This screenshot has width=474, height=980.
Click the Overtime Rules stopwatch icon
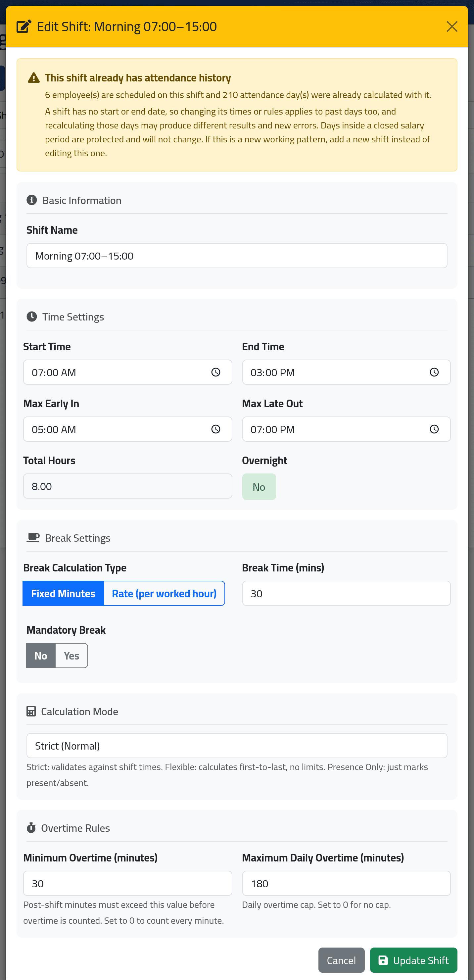(31, 828)
